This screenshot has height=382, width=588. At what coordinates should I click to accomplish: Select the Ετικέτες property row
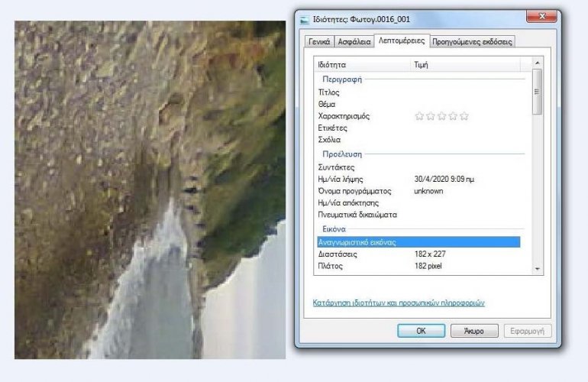(x=418, y=128)
